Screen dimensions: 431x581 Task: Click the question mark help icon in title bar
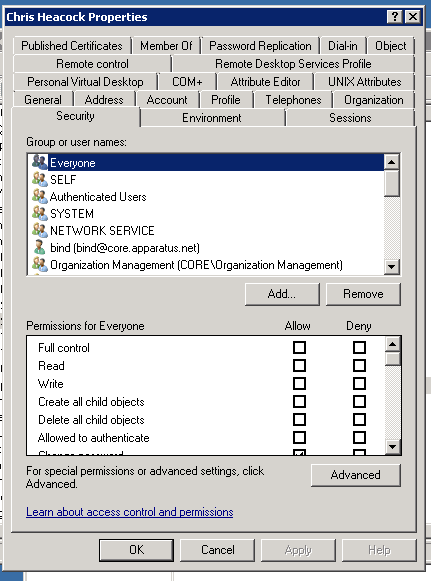pos(395,17)
